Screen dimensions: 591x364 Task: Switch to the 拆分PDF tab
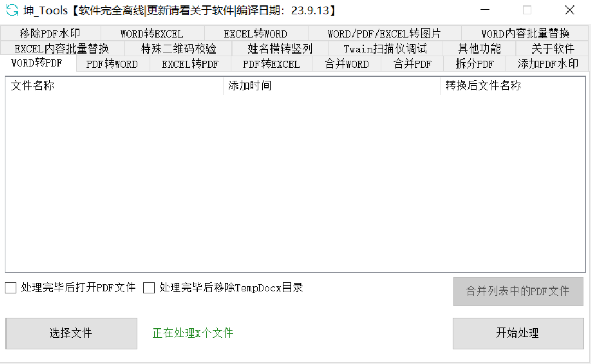(474, 64)
